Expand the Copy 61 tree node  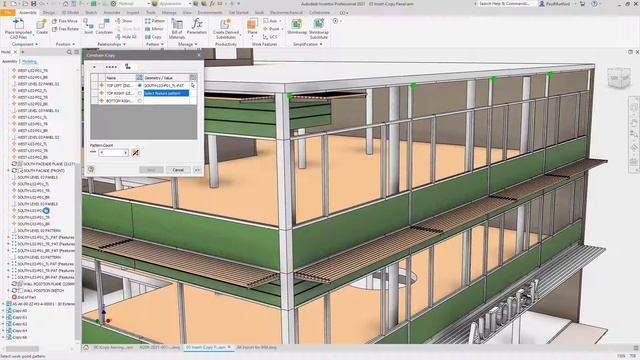(x=3, y=317)
